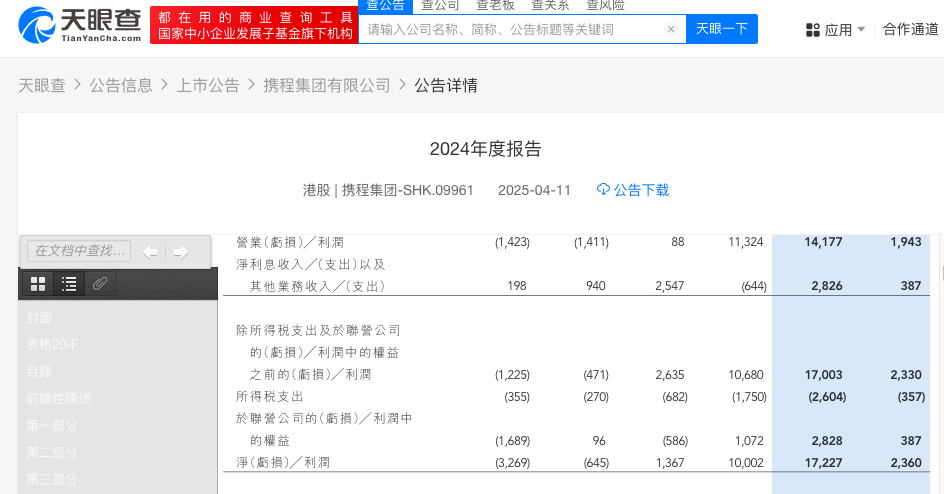Jump to 前瞻性陳述 in document outline
This screenshot has width=944, height=494.
pyautogui.click(x=58, y=399)
